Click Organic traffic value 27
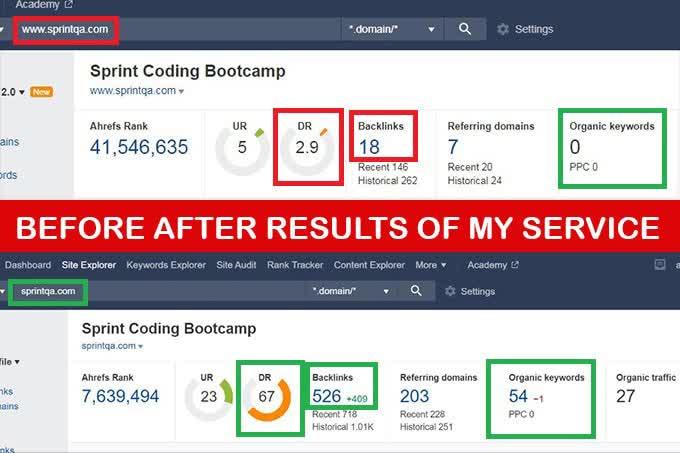The height and width of the screenshot is (453, 680). 625,396
